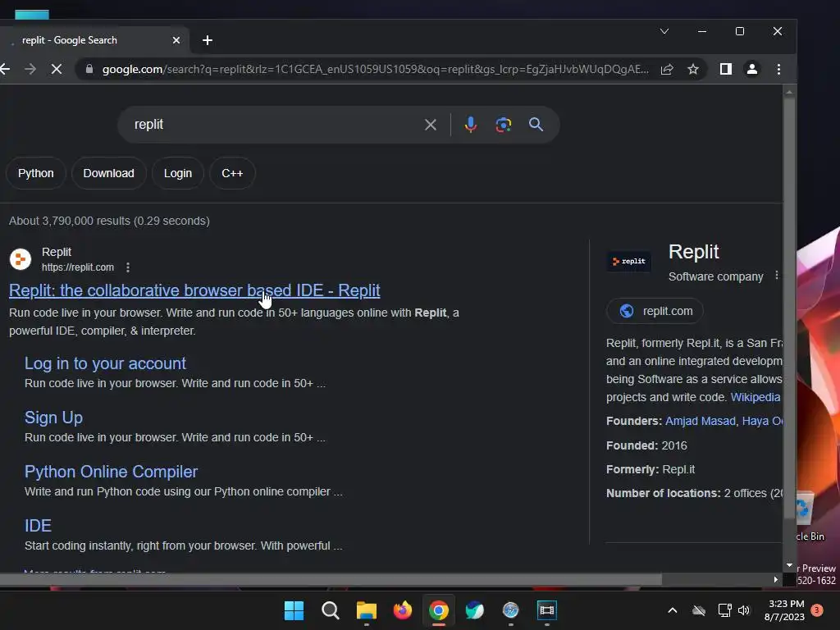Open the Chrome side panel

coord(726,69)
